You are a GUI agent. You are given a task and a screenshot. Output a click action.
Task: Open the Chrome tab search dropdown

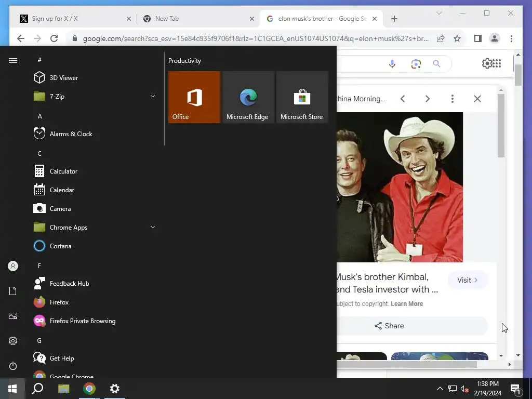click(438, 13)
